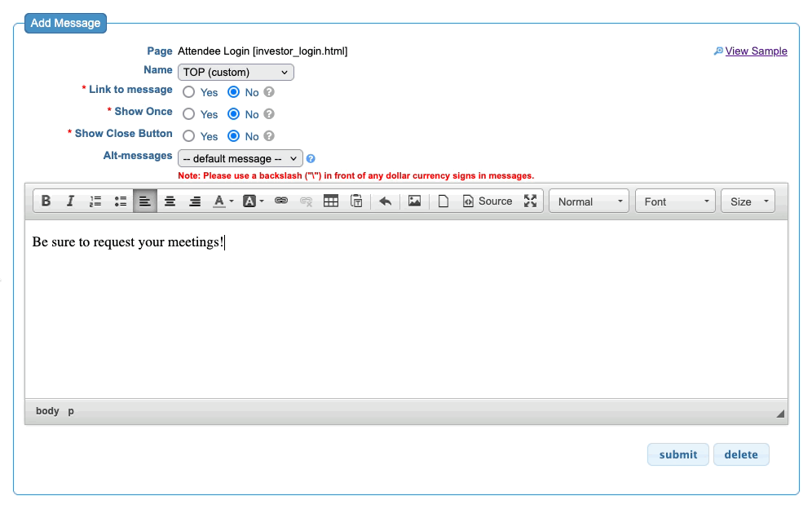Insert an image

click(x=414, y=201)
